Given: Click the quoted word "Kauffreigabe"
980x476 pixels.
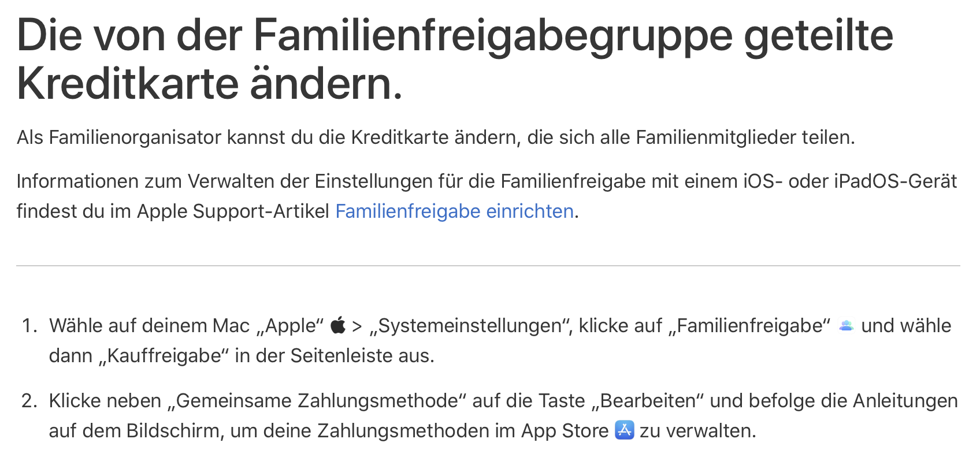Looking at the screenshot, I should tap(164, 356).
